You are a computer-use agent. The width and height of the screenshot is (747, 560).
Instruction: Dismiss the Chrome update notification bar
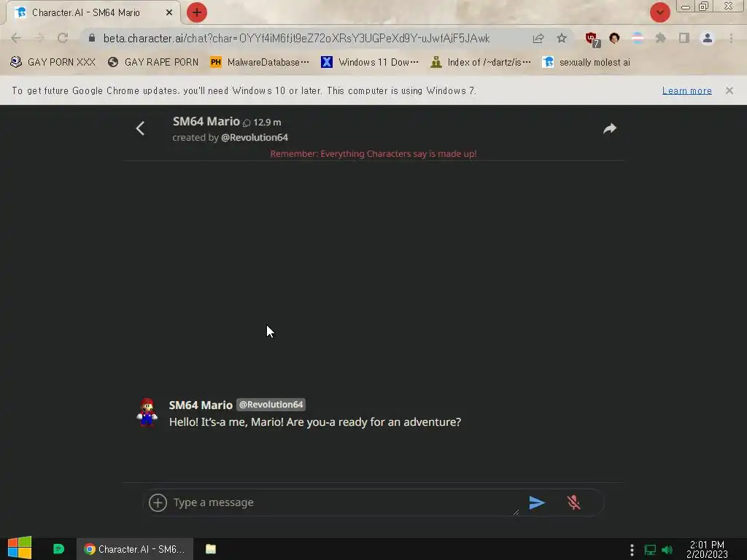[x=729, y=90]
